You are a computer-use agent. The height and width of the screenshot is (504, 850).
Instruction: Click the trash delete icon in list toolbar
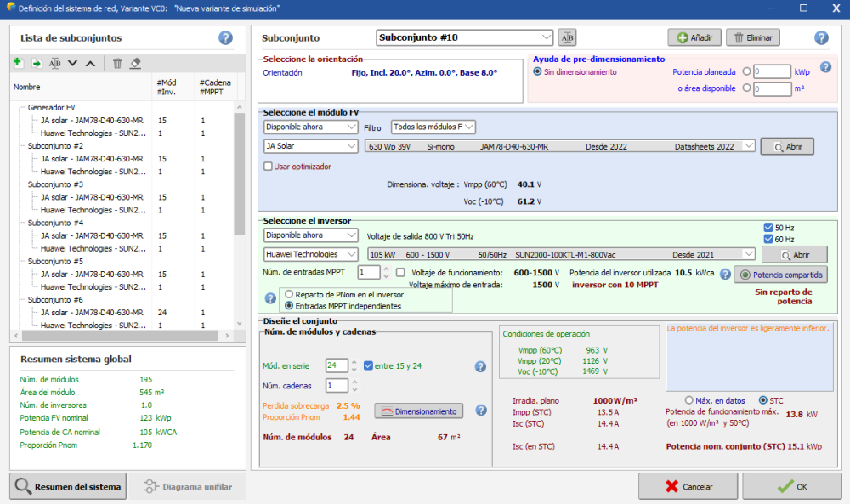[117, 63]
